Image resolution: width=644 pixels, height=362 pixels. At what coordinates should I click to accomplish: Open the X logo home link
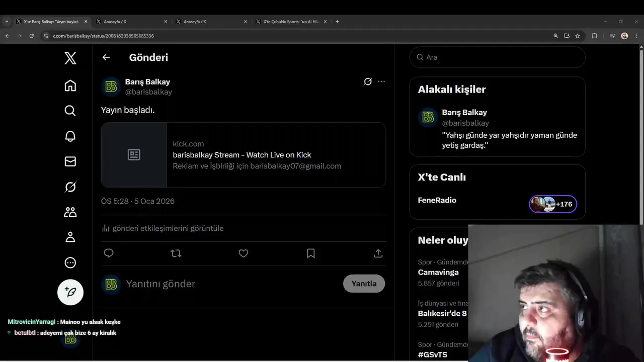[70, 58]
